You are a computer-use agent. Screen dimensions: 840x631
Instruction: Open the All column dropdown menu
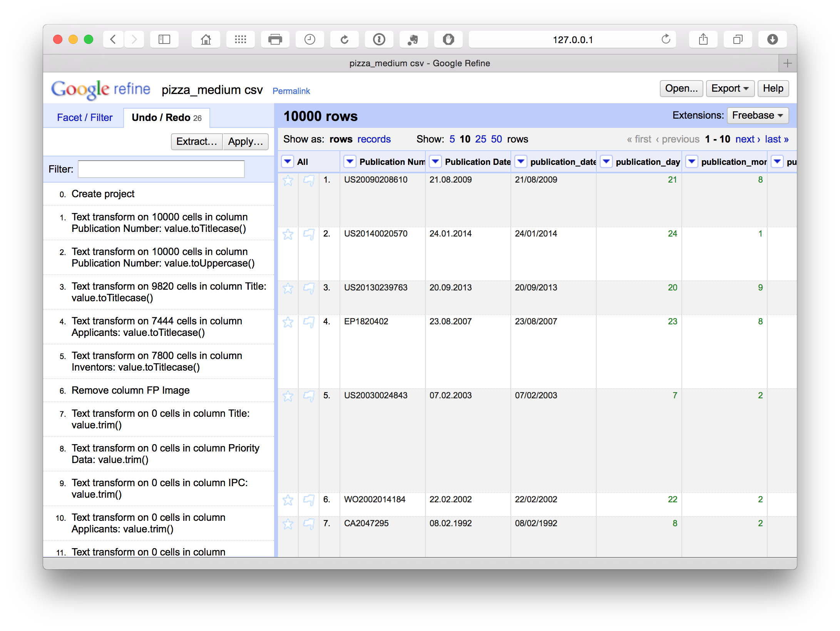click(288, 162)
